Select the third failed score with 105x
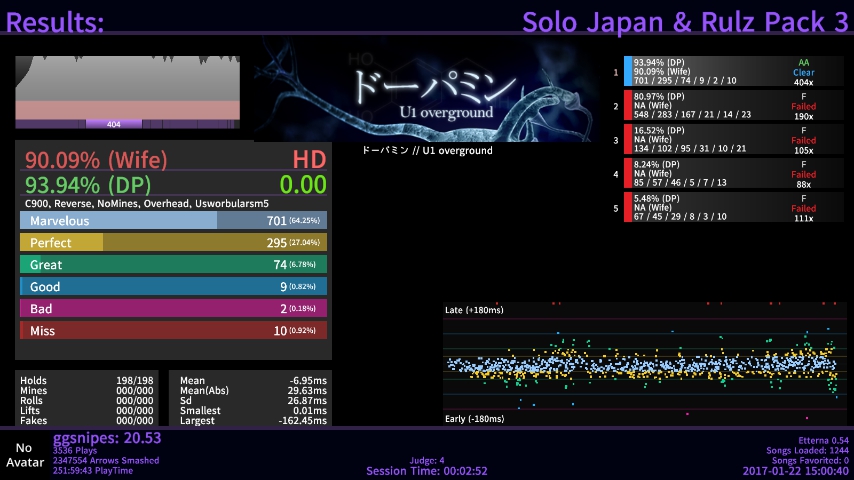 (725, 141)
